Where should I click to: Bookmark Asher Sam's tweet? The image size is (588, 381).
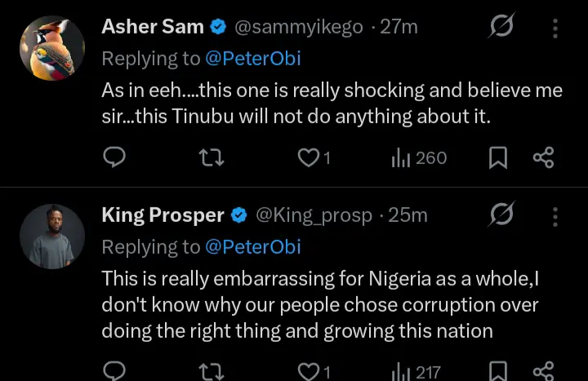497,157
